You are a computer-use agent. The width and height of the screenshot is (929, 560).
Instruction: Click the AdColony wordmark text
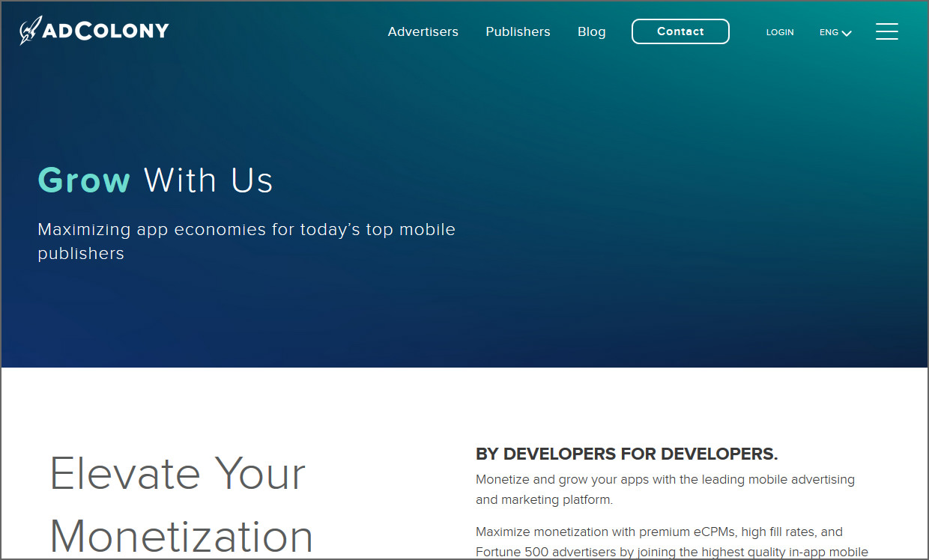pyautogui.click(x=106, y=31)
